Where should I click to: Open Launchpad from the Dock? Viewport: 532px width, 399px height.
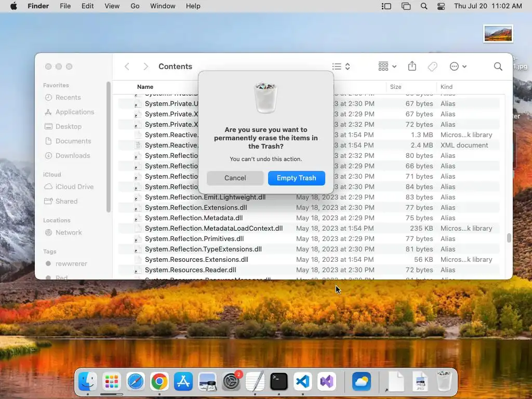112,382
